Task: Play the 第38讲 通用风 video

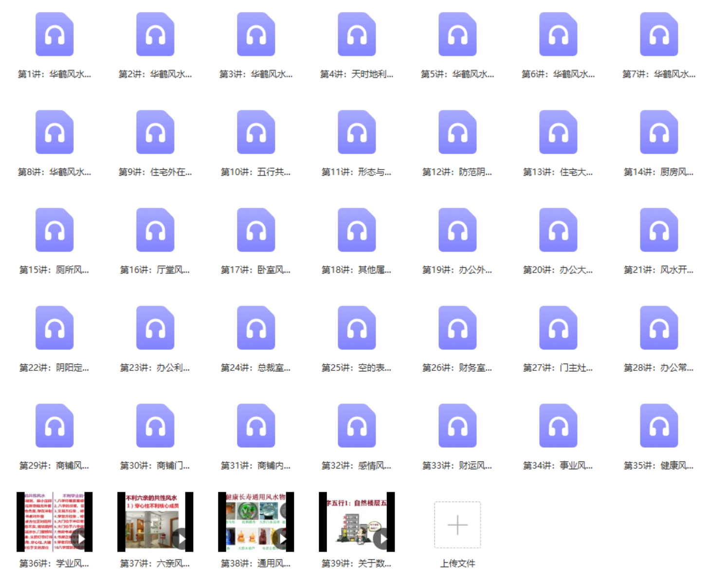Action: [x=256, y=522]
